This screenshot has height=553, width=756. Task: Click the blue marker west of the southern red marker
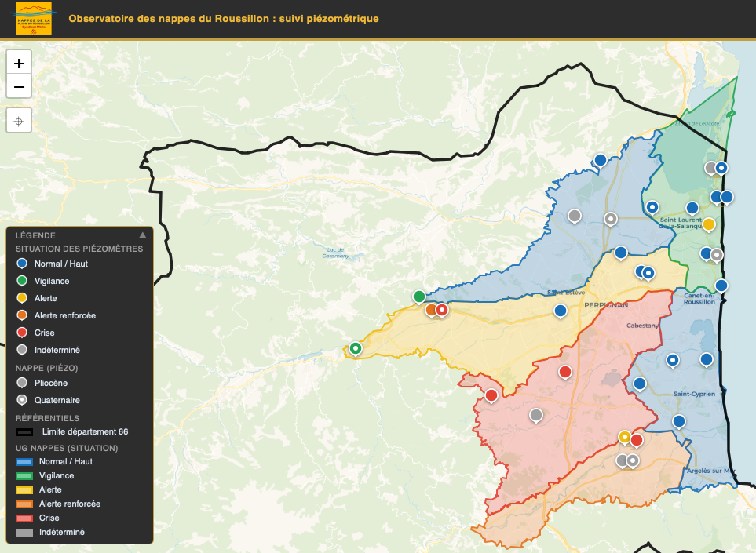(x=639, y=384)
